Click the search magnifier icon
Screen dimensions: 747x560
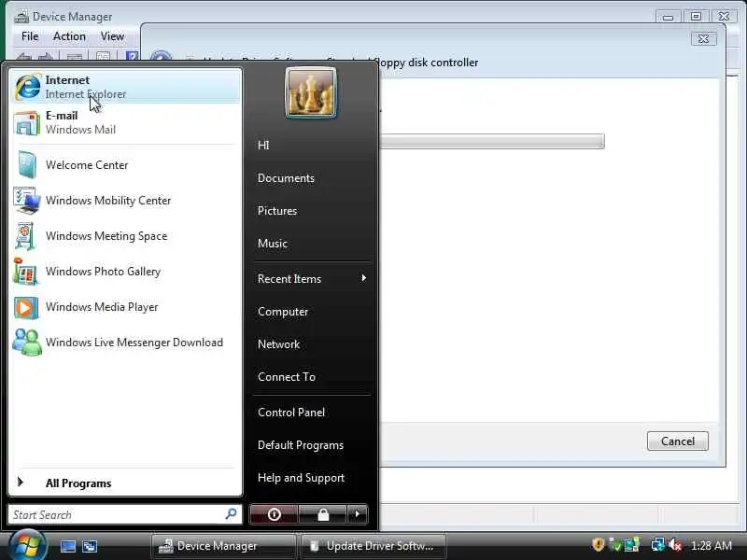click(x=231, y=514)
